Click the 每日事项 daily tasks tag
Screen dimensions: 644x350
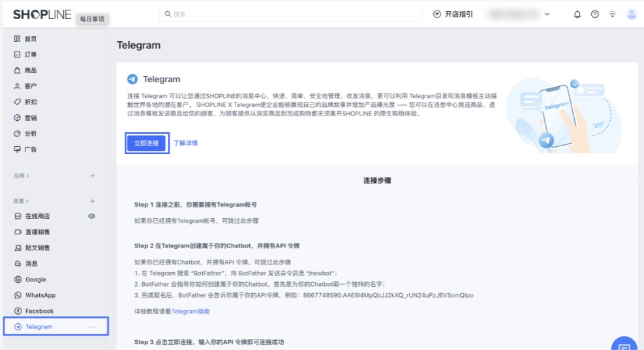92,19
